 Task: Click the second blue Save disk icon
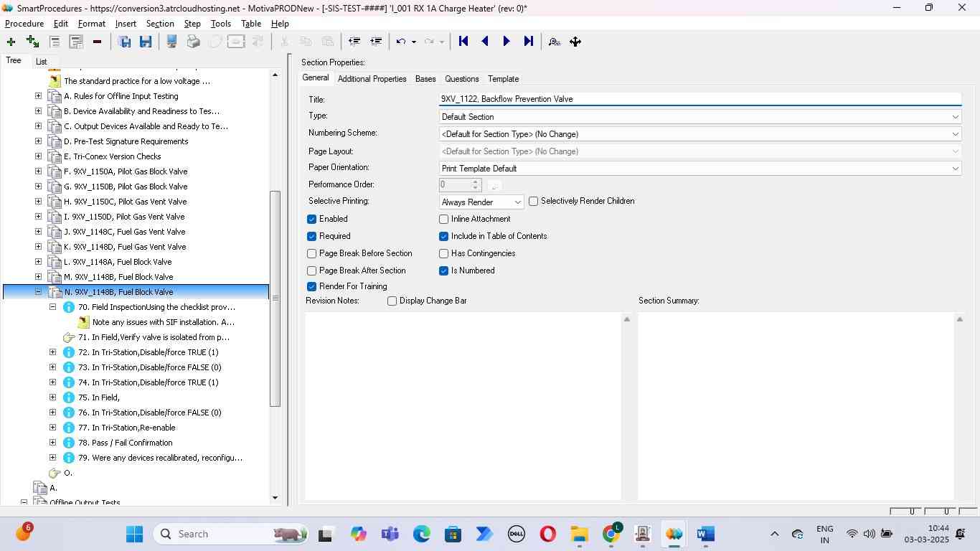coord(146,42)
